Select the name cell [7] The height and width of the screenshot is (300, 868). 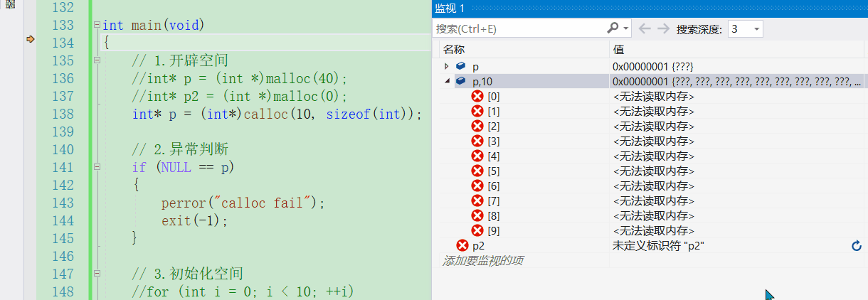point(494,200)
